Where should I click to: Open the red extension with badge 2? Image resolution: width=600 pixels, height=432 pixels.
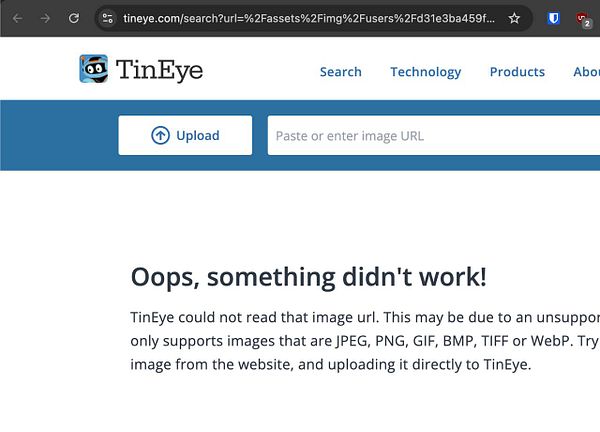tap(584, 19)
